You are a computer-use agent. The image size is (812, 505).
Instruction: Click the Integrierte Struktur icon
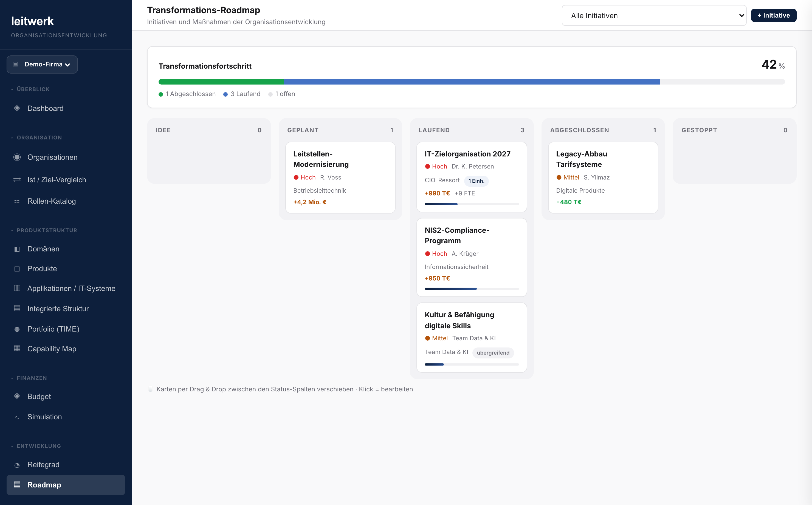[x=17, y=308]
